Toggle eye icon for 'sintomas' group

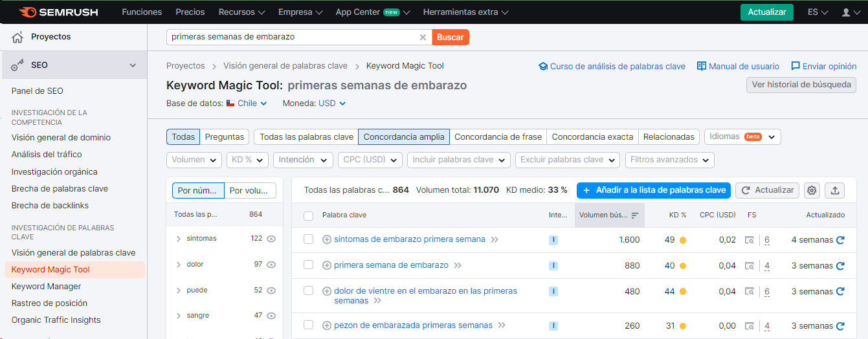pyautogui.click(x=271, y=239)
